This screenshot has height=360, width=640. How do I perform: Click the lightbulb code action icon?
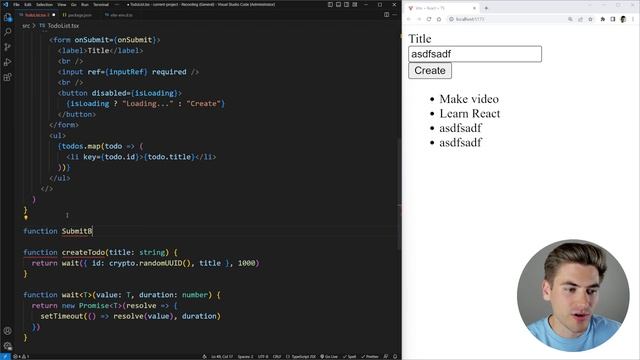pyautogui.click(x=26, y=217)
